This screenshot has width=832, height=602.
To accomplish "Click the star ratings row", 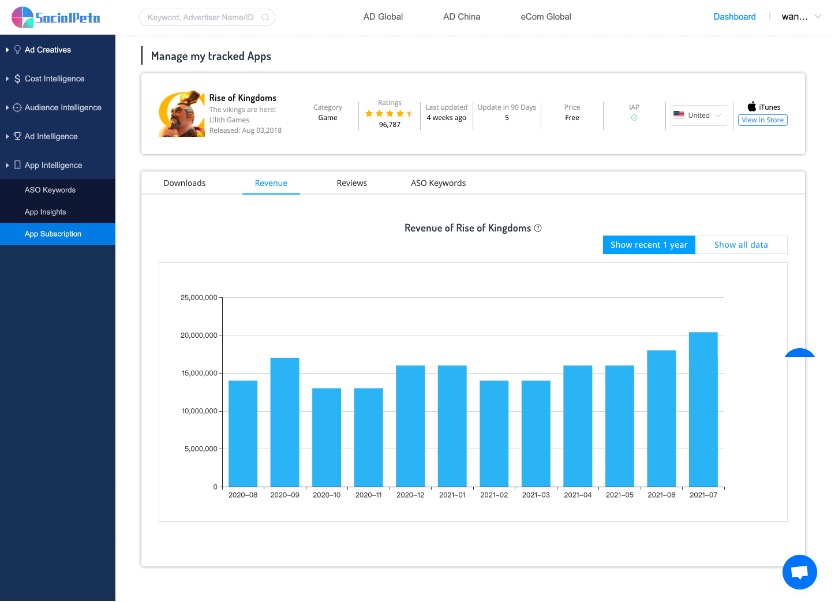I will point(389,114).
